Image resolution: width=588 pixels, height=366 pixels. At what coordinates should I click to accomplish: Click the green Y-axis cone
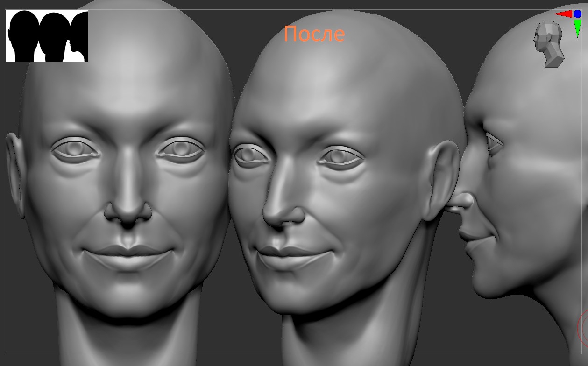click(578, 28)
